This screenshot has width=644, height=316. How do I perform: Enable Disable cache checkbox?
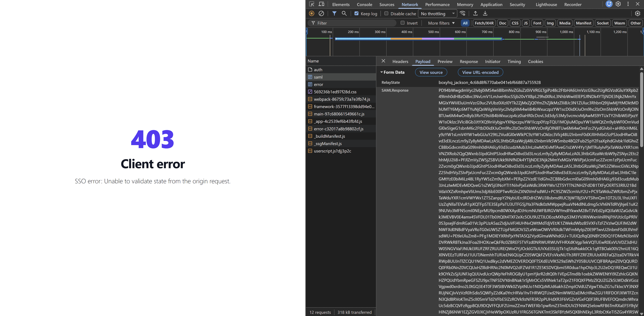coord(386,14)
